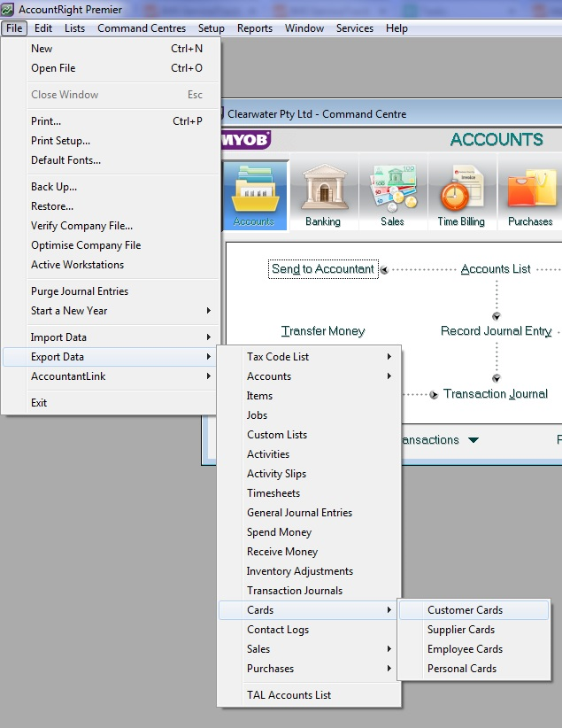Open the Reports menu
This screenshot has width=562, height=728.
[255, 28]
